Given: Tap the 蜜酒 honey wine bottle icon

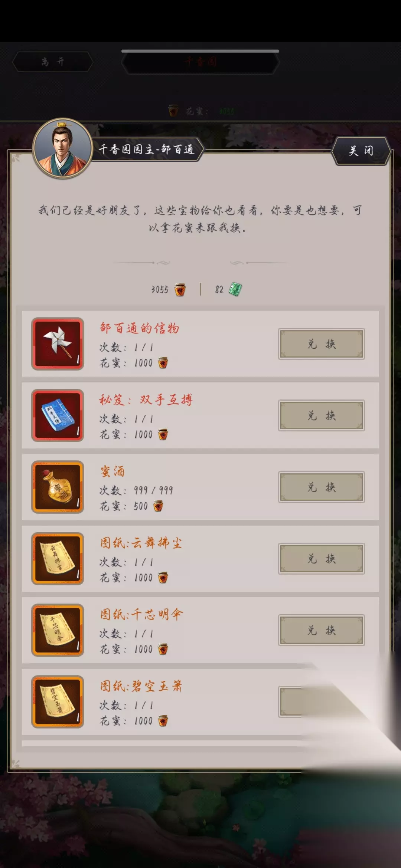Looking at the screenshot, I should 58,487.
